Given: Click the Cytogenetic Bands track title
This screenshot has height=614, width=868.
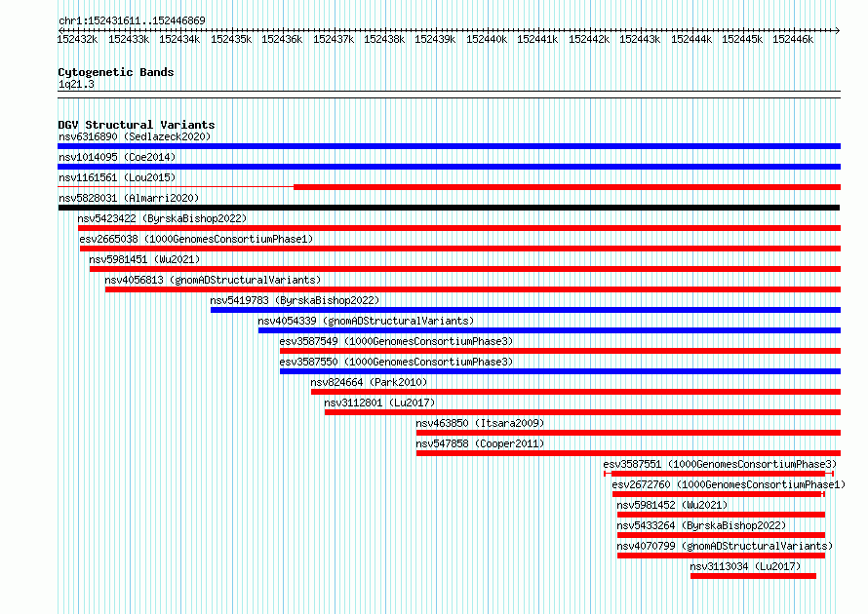Looking at the screenshot, I should click(116, 72).
